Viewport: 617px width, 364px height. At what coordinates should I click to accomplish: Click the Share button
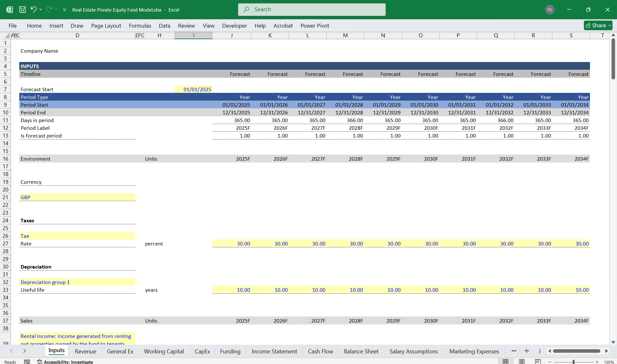pos(598,25)
